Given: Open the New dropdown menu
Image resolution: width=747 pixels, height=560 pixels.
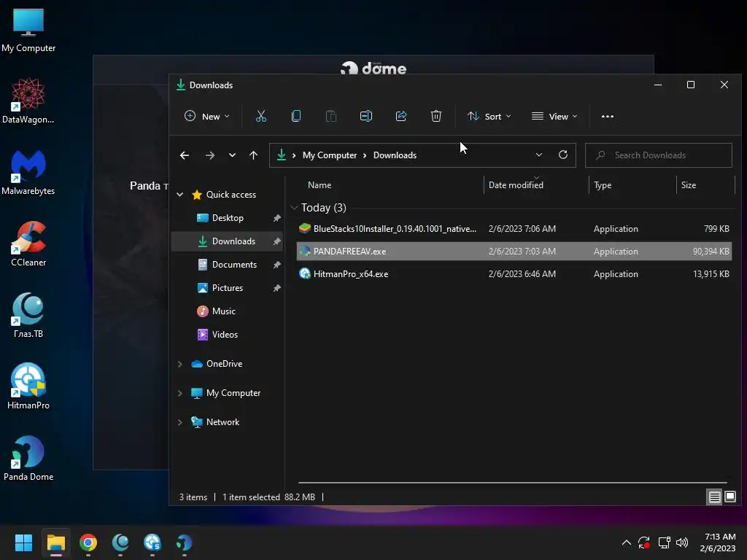Looking at the screenshot, I should (206, 116).
